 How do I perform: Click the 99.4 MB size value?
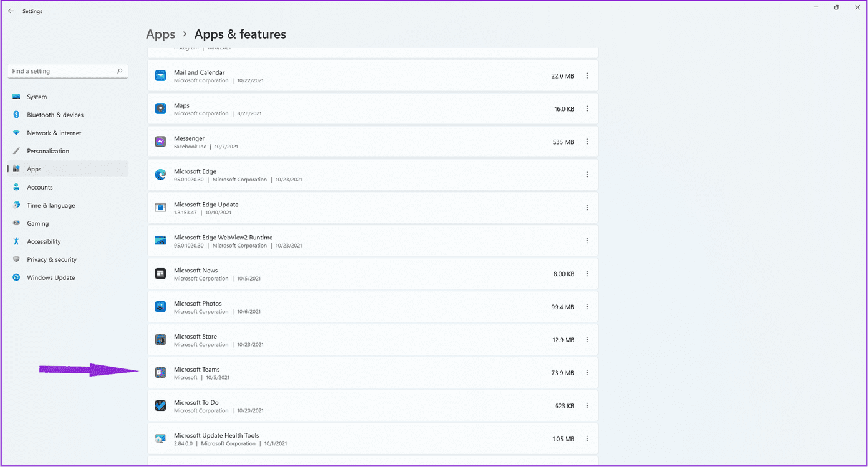[562, 307]
